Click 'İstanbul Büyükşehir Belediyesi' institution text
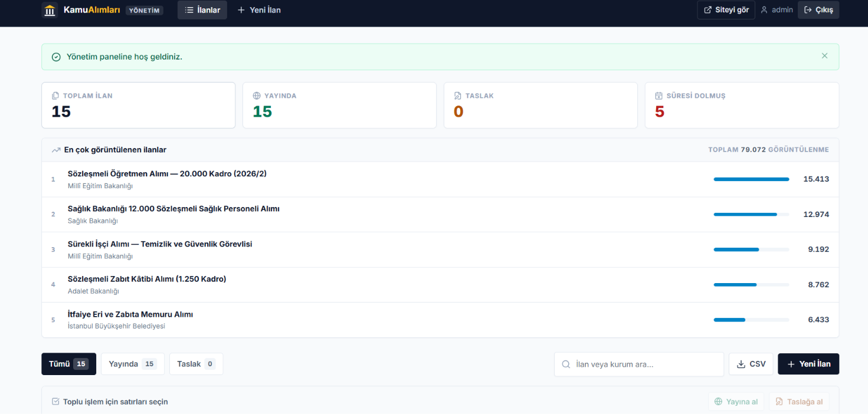This screenshot has width=868, height=414. [x=116, y=326]
